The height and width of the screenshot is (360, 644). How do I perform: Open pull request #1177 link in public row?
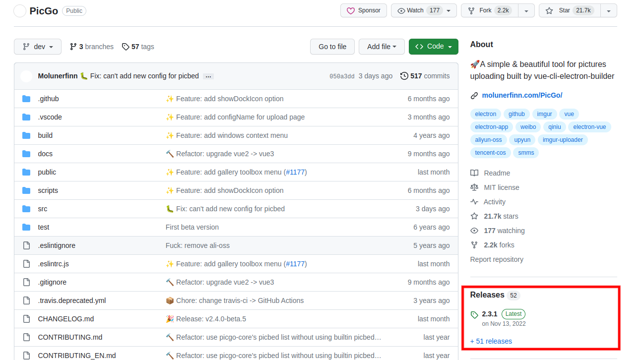[x=295, y=172]
